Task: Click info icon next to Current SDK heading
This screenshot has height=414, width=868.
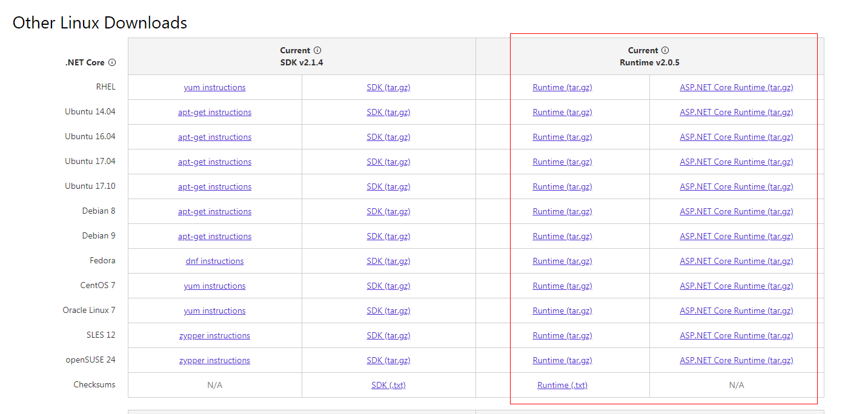Action: pyautogui.click(x=317, y=50)
